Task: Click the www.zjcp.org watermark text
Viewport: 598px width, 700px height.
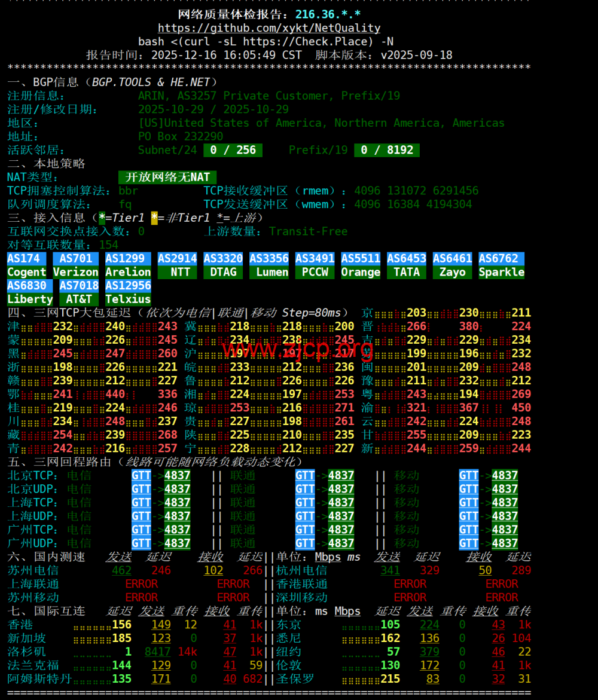Action: [x=298, y=348]
